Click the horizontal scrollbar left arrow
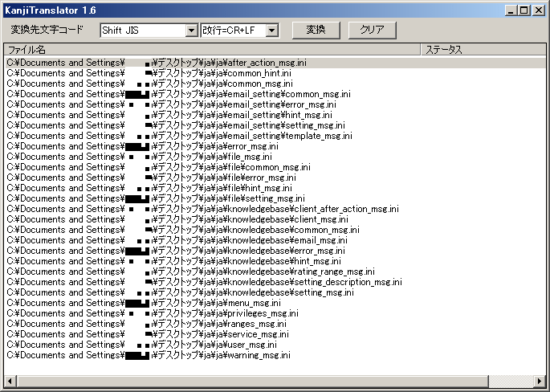550x392 pixels. [x=10, y=380]
